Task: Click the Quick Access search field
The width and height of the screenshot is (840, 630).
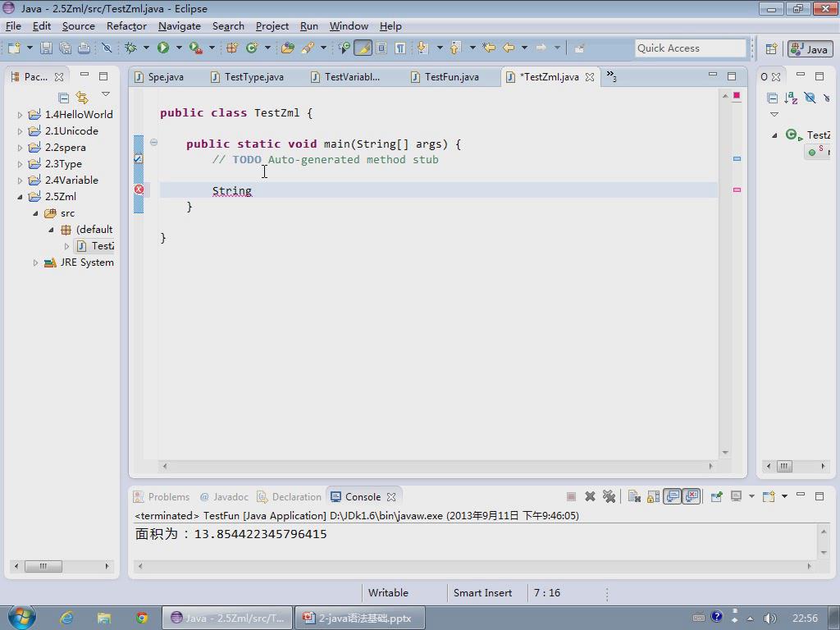Action: click(x=690, y=48)
